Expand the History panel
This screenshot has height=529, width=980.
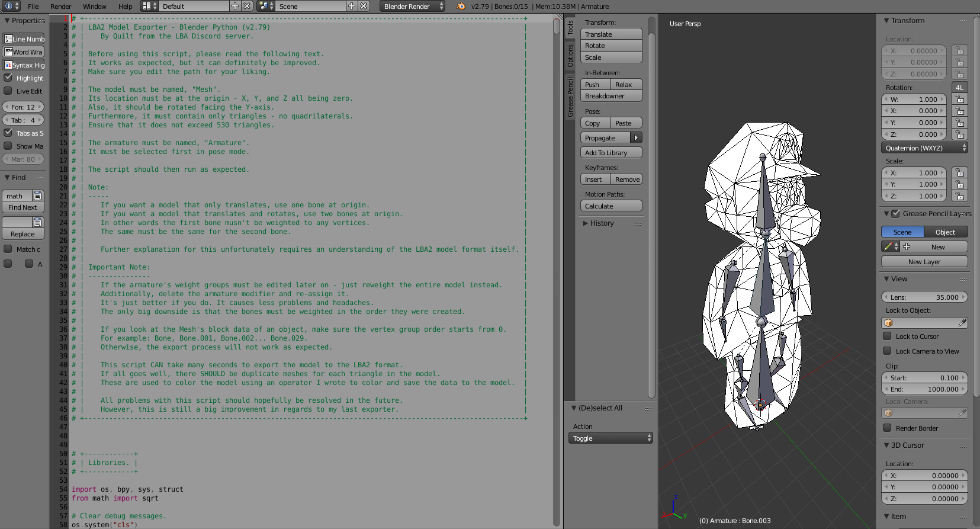click(x=586, y=223)
